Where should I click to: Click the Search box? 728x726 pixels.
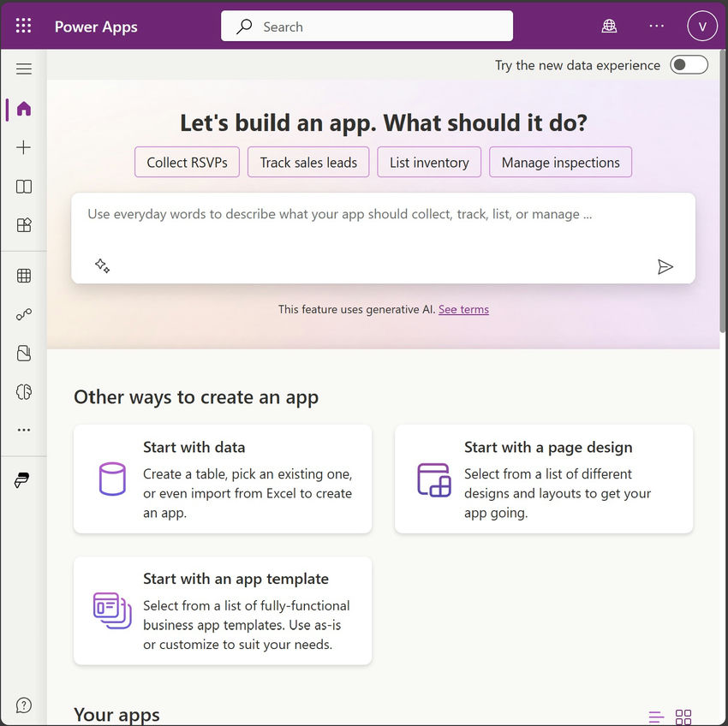point(367,27)
